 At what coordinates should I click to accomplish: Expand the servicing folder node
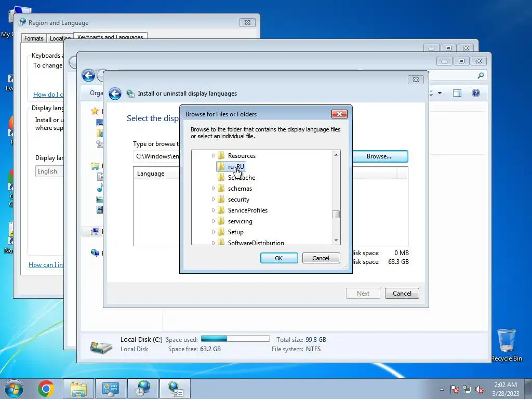(x=214, y=221)
